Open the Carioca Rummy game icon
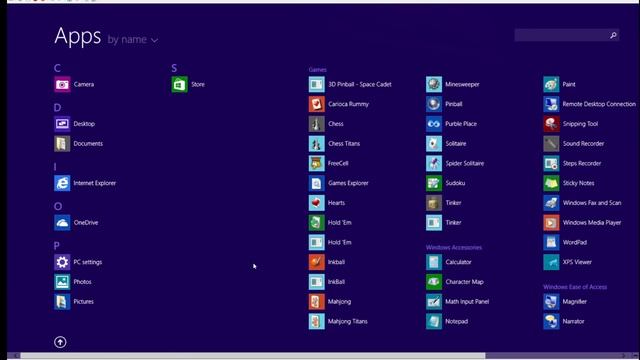 coord(316,104)
